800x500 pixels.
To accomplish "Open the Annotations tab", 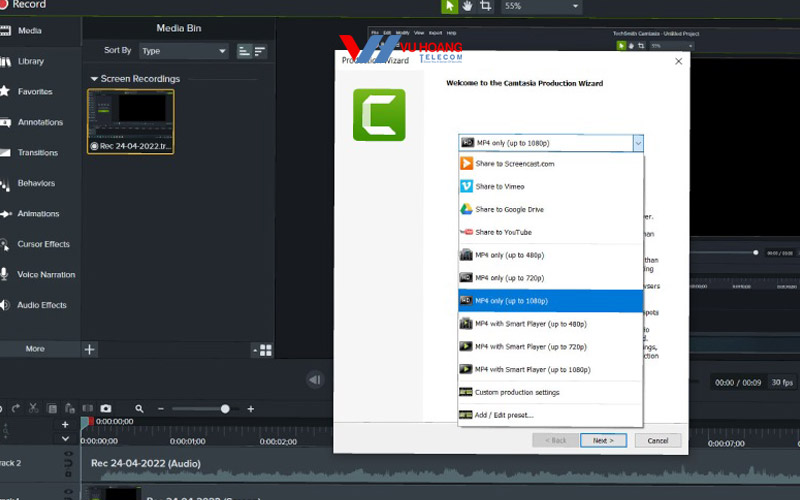I will click(x=40, y=122).
